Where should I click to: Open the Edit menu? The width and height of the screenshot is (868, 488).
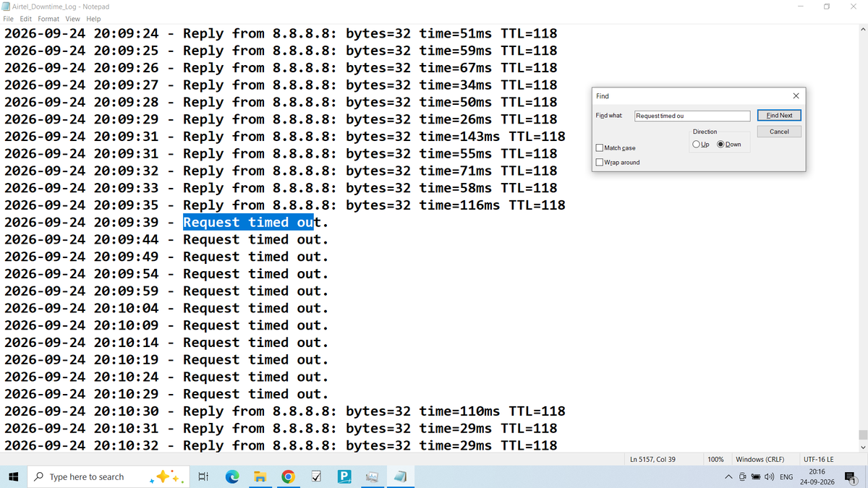(x=26, y=19)
